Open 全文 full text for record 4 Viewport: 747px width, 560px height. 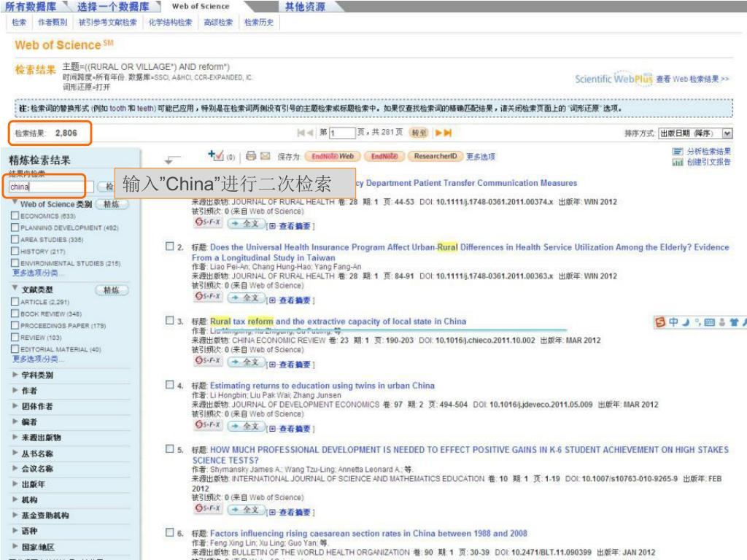(247, 427)
